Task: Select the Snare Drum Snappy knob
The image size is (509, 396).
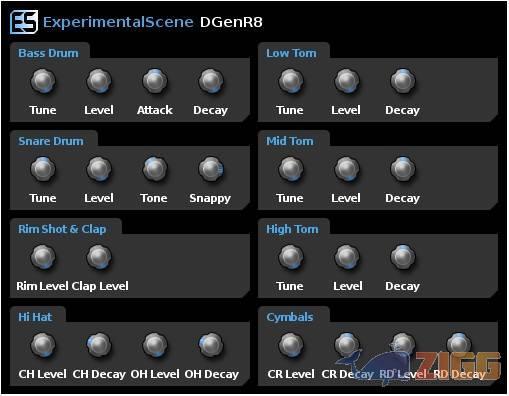Action: click(x=211, y=169)
